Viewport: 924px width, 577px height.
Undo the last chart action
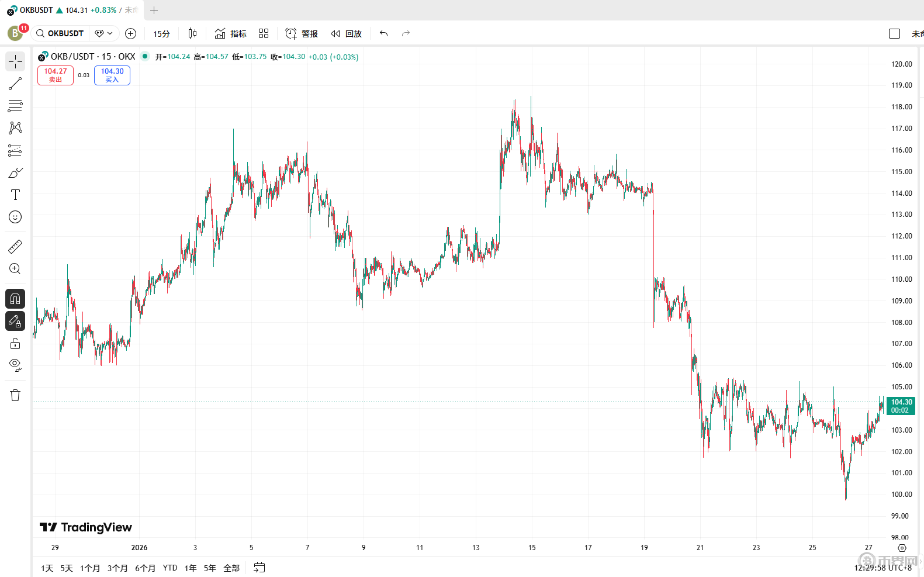[383, 33]
